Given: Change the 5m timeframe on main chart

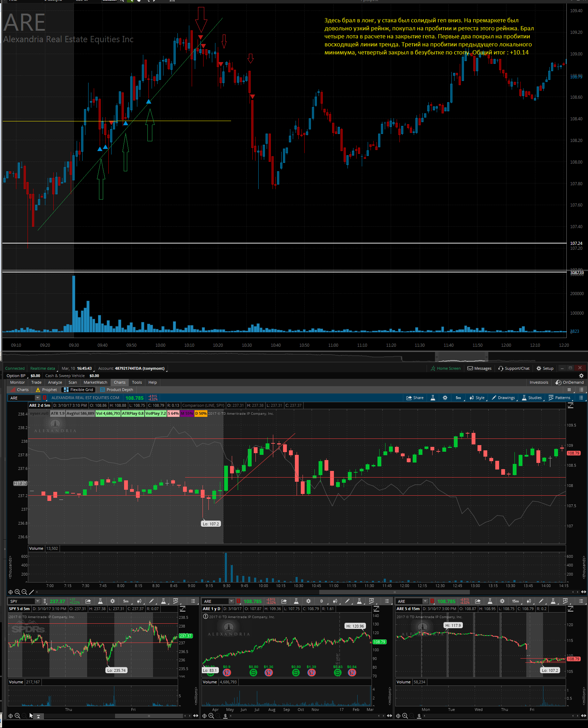Looking at the screenshot, I should (x=458, y=398).
